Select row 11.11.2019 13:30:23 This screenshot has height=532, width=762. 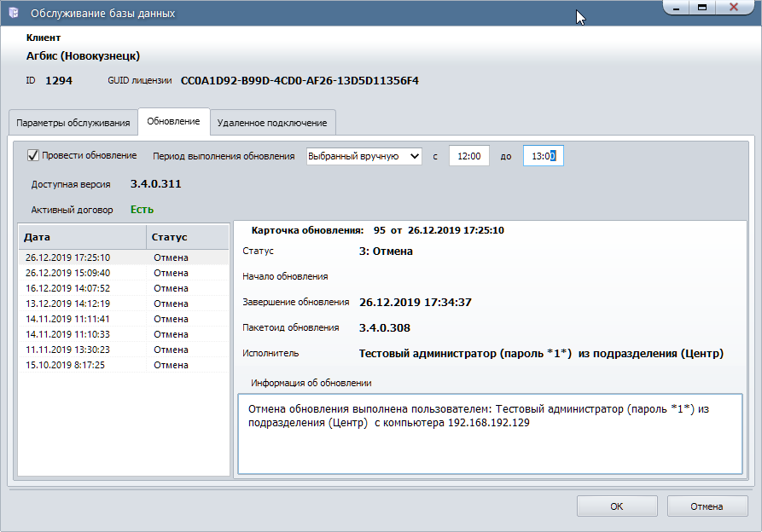pos(124,350)
